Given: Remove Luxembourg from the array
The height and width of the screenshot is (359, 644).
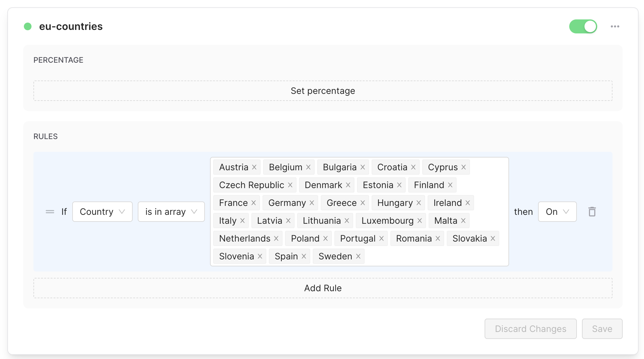Looking at the screenshot, I should coord(420,221).
